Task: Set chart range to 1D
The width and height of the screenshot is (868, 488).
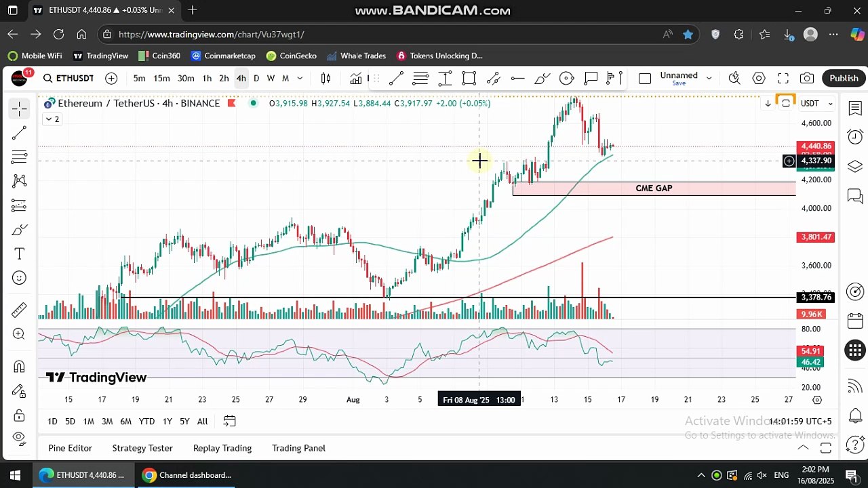Action: point(52,422)
